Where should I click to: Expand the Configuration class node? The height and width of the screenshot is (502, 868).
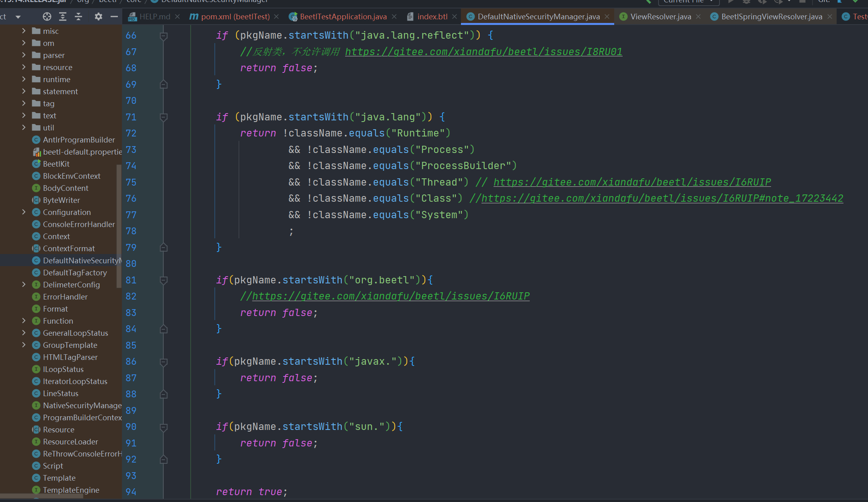[x=24, y=212]
